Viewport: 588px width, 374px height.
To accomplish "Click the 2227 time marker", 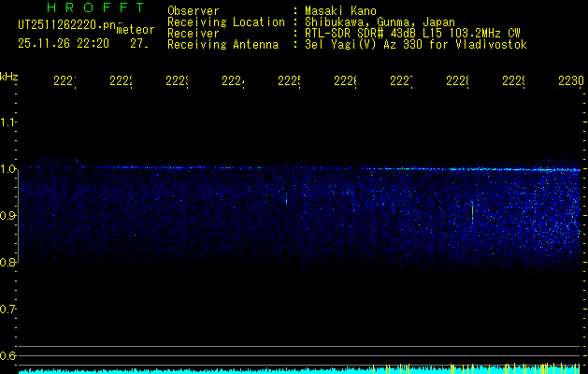I will [401, 80].
